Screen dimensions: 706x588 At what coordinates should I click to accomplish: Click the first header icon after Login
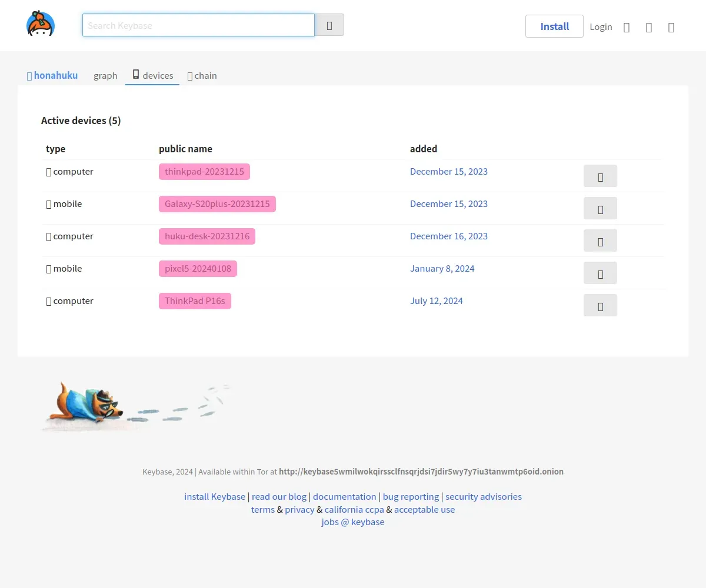click(627, 27)
